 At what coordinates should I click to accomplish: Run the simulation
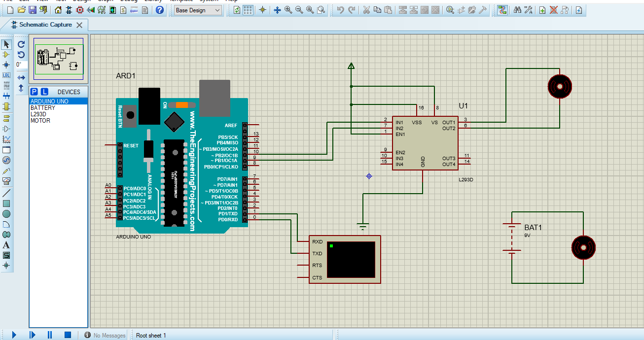[x=14, y=335]
